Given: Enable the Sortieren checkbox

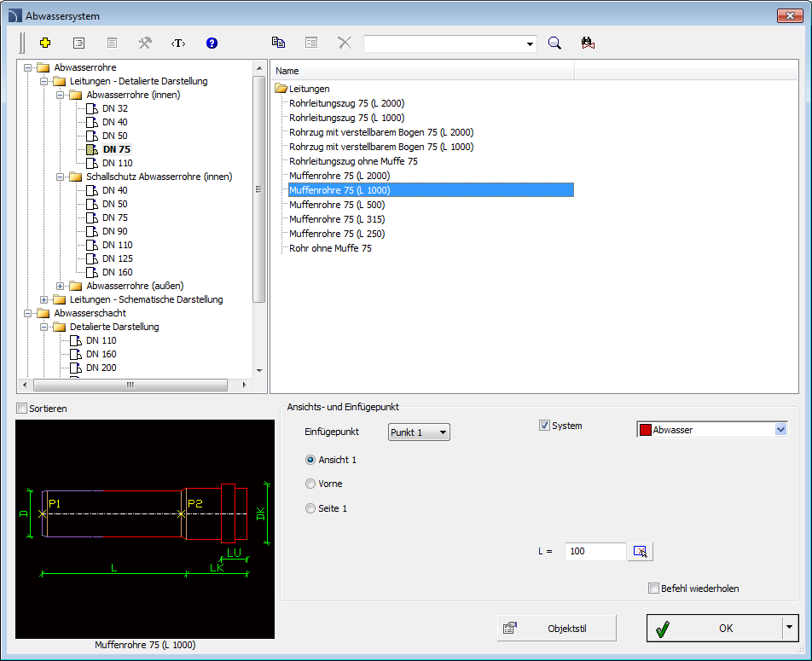Looking at the screenshot, I should (22, 409).
